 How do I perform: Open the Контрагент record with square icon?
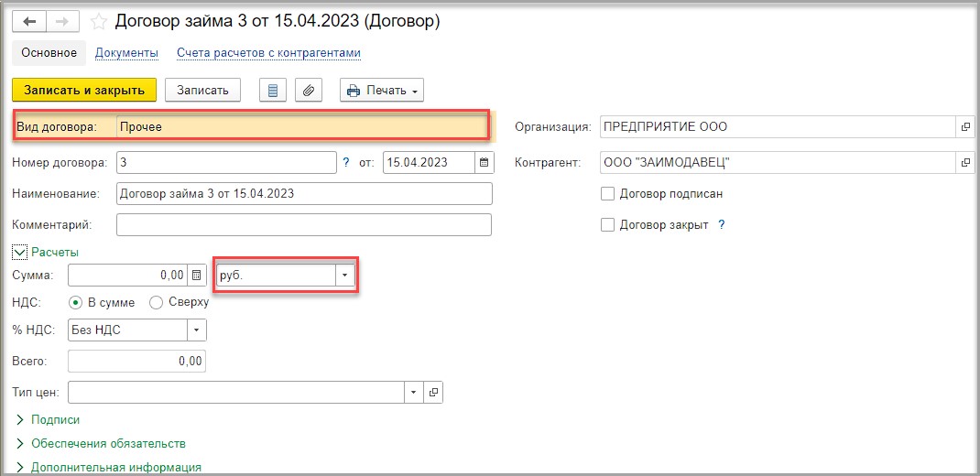[x=965, y=162]
